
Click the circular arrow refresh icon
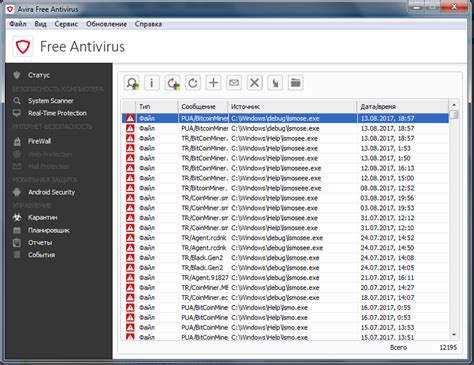193,83
